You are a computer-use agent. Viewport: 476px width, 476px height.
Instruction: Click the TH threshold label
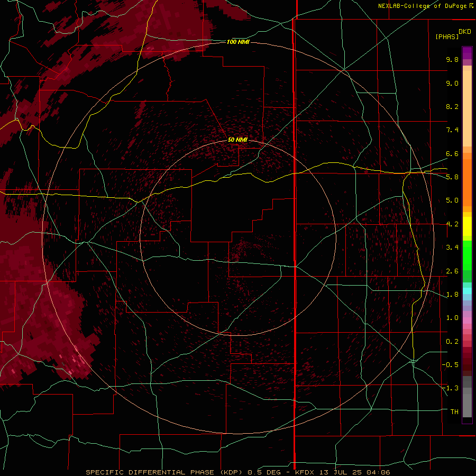(x=454, y=411)
